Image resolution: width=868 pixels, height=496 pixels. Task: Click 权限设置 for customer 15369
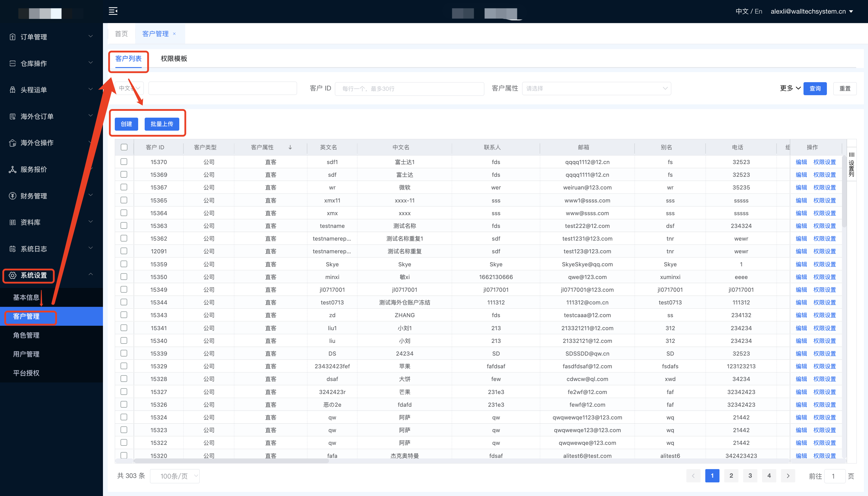point(824,175)
